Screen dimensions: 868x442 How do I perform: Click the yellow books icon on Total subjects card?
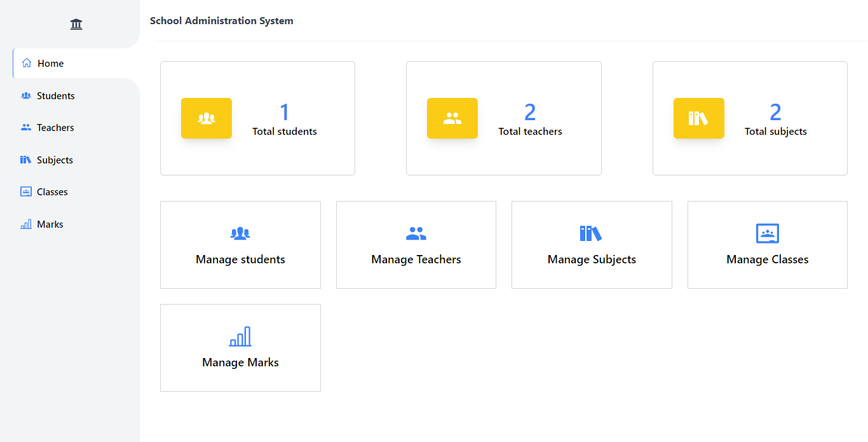click(x=698, y=118)
